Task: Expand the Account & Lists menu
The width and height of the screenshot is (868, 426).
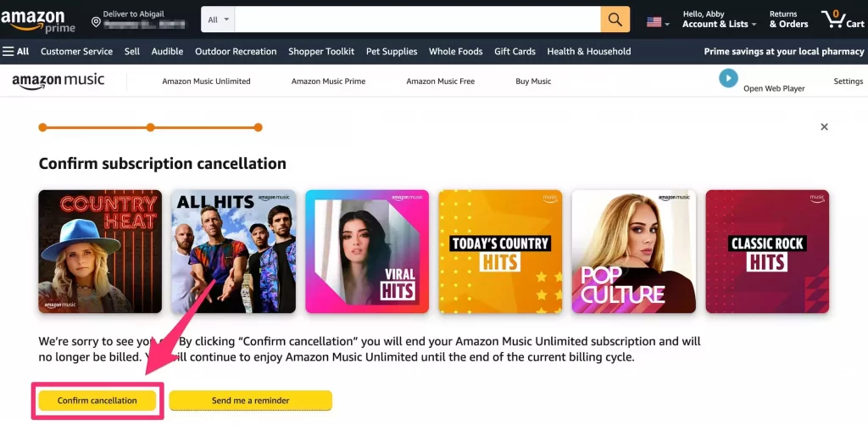Action: pos(719,20)
